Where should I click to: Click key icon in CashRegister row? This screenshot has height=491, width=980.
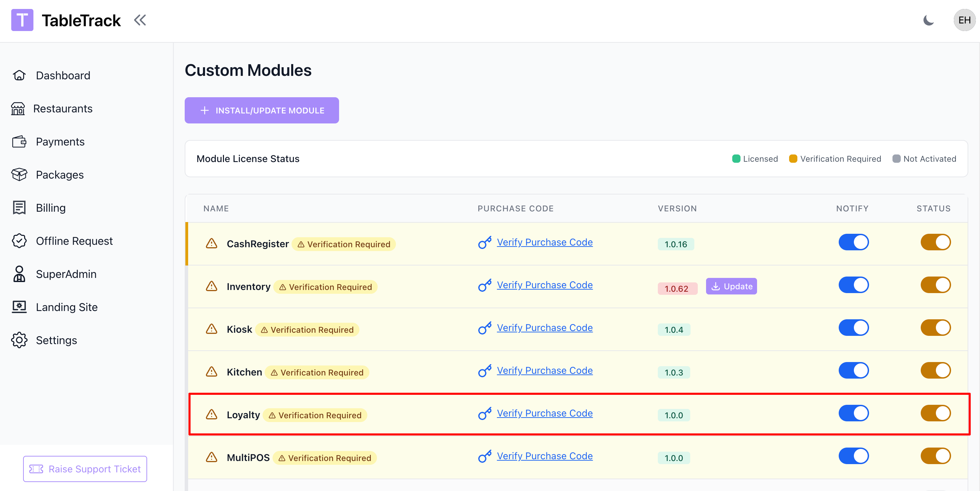pyautogui.click(x=485, y=242)
